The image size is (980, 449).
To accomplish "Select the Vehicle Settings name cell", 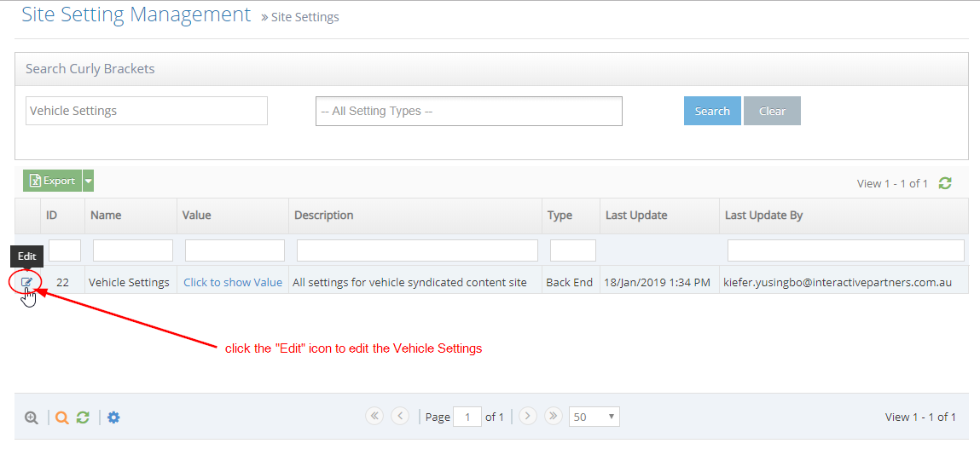I will point(130,282).
